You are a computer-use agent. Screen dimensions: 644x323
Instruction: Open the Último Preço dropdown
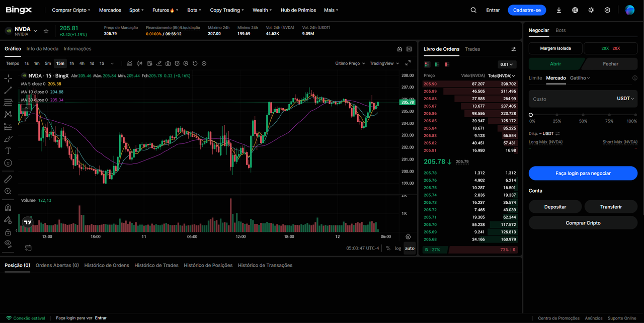[x=350, y=63]
